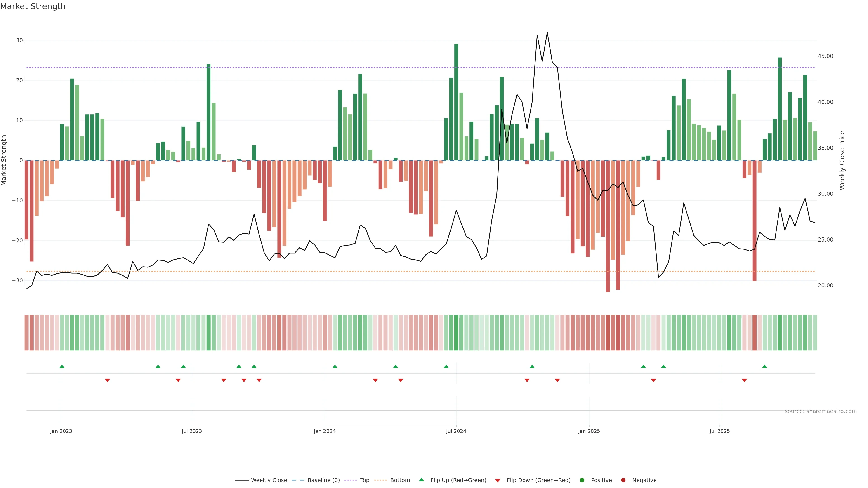Viewport: 868px width, 488px height.
Task: Select the last red flip-down marker after Jul 2025
Action: (x=744, y=380)
